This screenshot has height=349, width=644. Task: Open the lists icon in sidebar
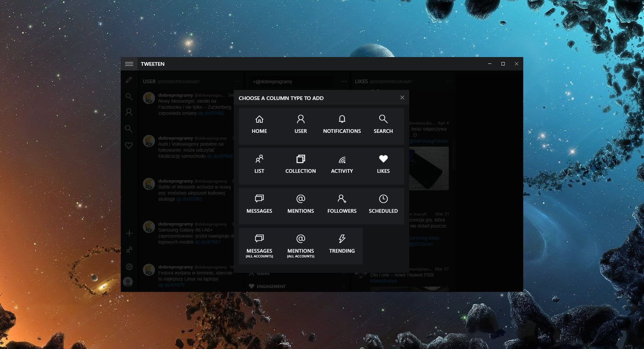click(x=129, y=250)
